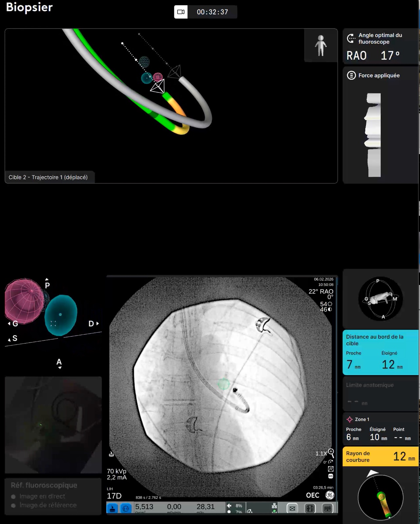Click the Réf. fluoroscopique heading
The width and height of the screenshot is (420, 524).
pyautogui.click(x=44, y=485)
